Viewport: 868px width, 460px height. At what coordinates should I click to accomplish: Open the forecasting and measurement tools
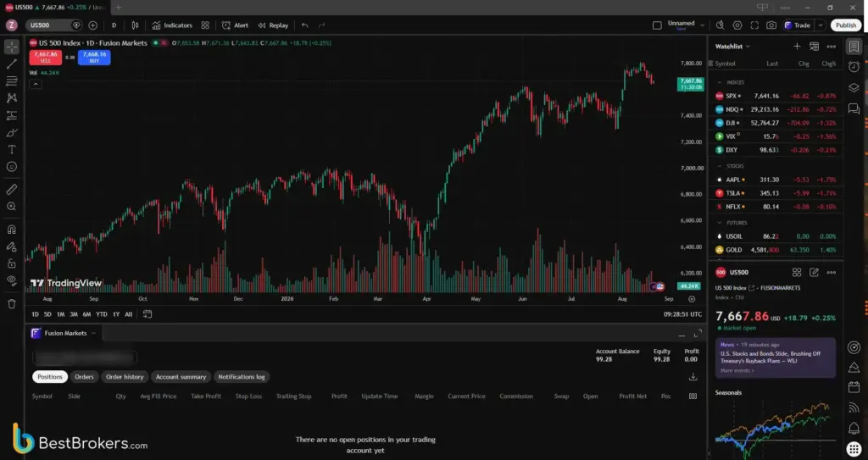[x=12, y=116]
